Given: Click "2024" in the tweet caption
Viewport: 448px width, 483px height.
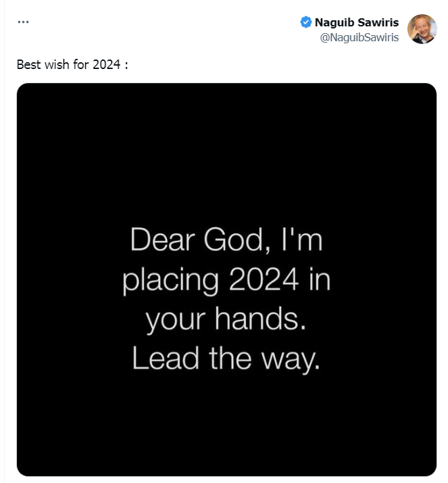Looking at the screenshot, I should [x=108, y=67].
